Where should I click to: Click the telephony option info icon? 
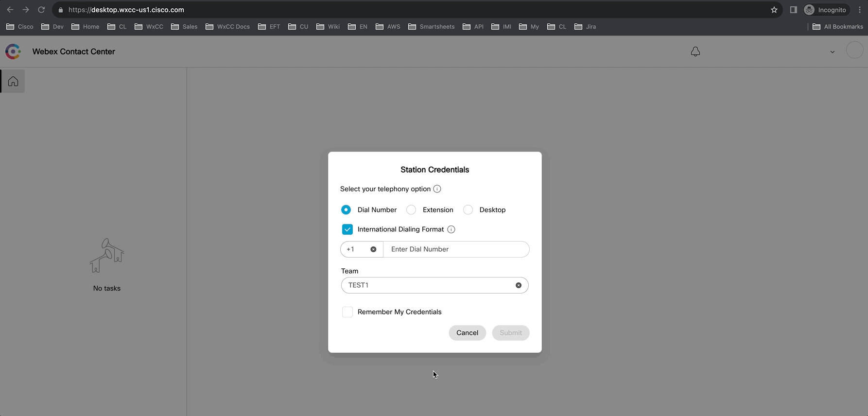[x=437, y=189]
